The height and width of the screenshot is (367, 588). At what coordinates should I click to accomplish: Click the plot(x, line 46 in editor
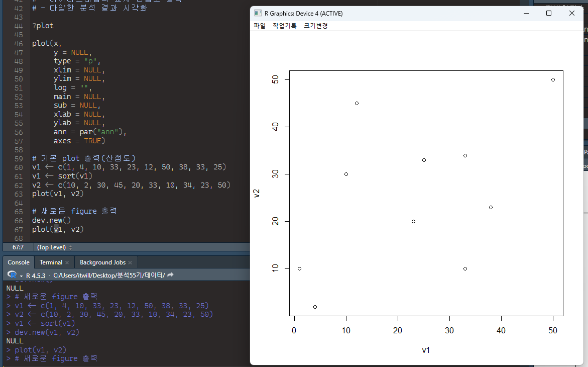[47, 43]
